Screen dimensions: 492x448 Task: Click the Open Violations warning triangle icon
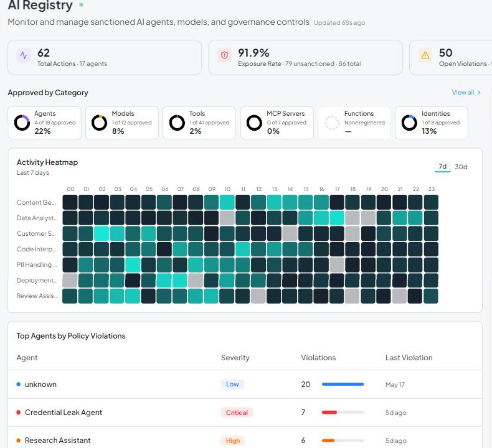click(x=425, y=55)
